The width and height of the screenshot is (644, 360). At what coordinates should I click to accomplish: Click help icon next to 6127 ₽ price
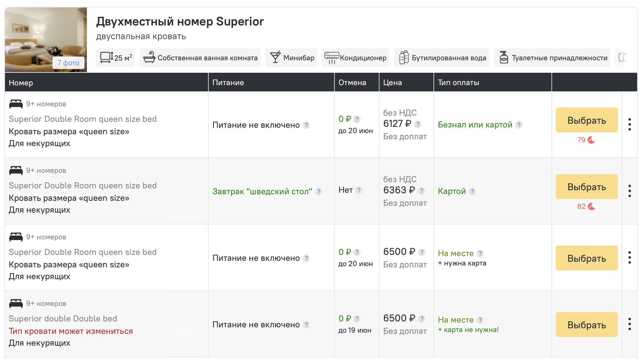(x=418, y=124)
